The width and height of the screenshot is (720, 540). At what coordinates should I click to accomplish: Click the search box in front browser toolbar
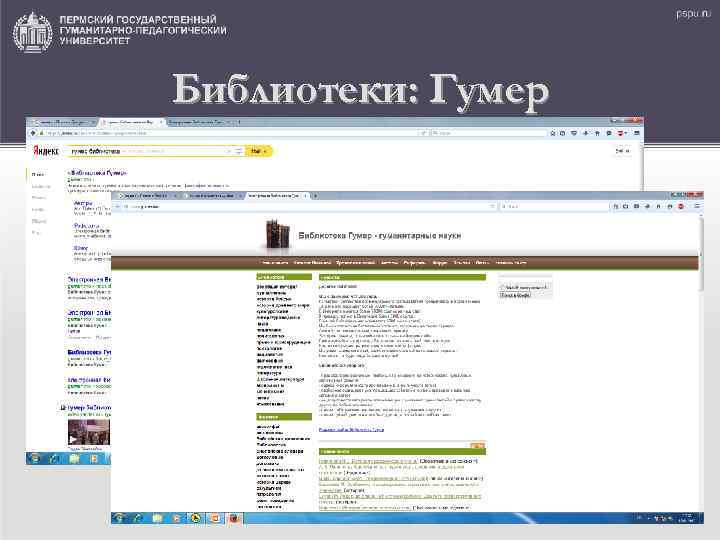coord(555,207)
